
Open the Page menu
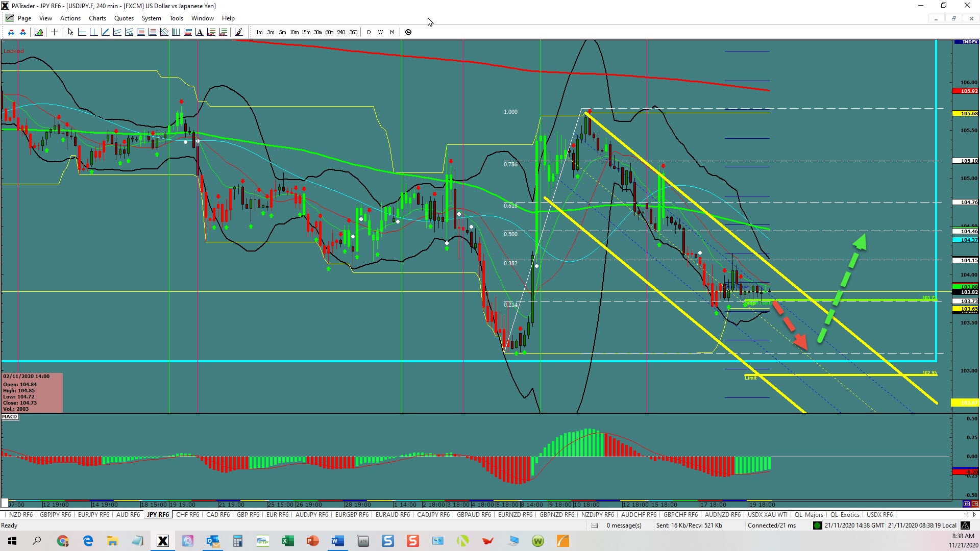click(x=24, y=18)
